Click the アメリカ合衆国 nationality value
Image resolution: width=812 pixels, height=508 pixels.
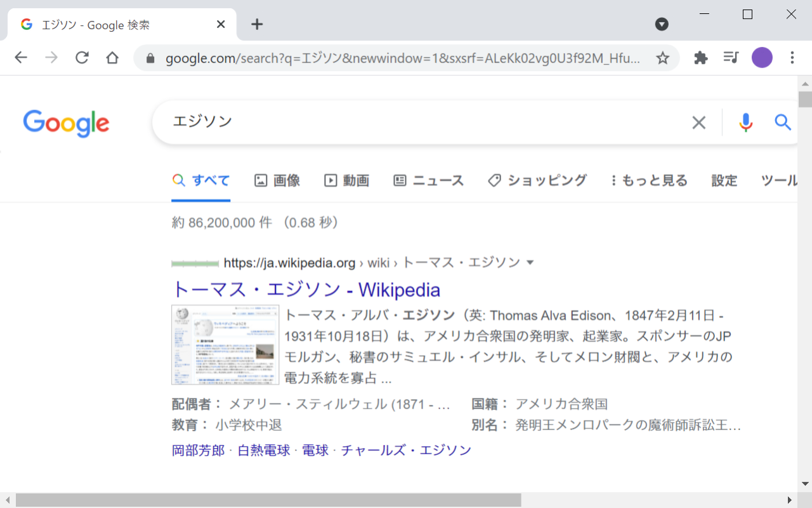[561, 404]
